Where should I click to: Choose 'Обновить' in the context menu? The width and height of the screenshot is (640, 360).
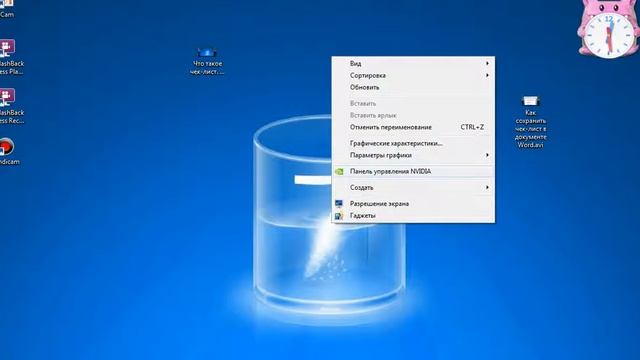413,87
